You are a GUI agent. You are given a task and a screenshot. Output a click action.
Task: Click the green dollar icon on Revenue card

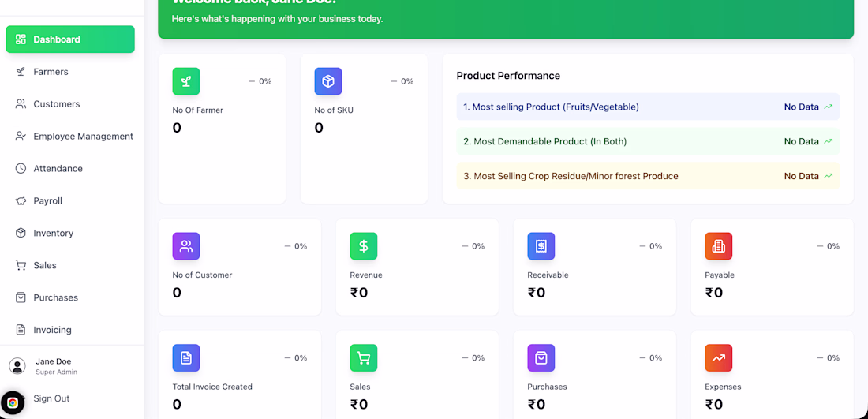pos(364,246)
